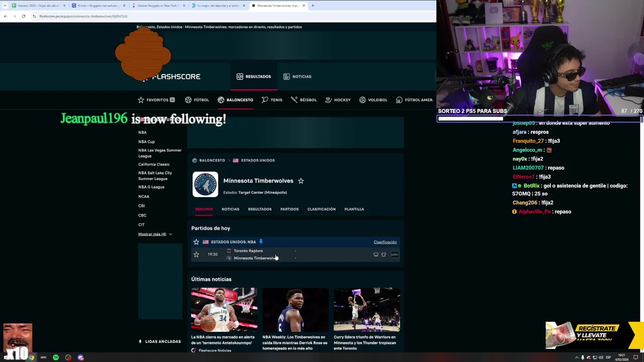Switch to the Resumen team tab
Image resolution: width=644 pixels, height=362 pixels.
coord(204,209)
